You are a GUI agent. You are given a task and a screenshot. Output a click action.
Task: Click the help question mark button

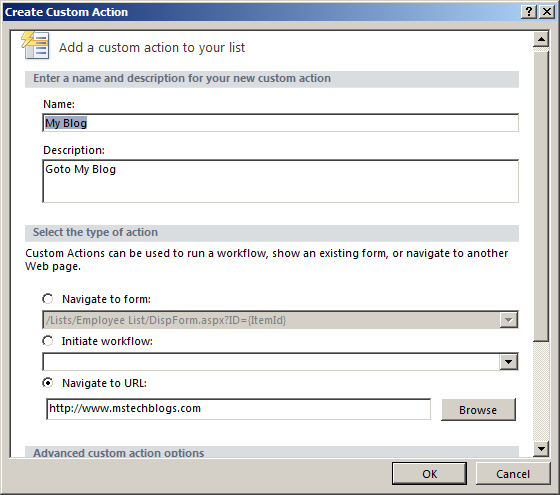529,12
